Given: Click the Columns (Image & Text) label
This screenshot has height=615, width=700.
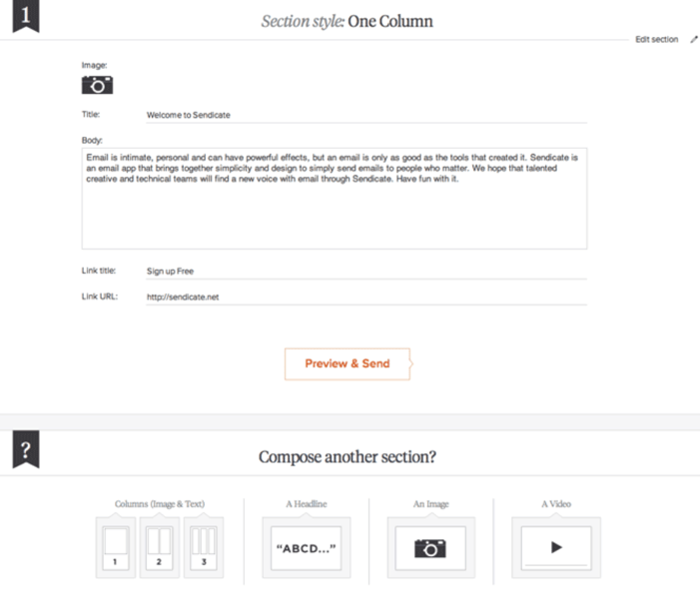Looking at the screenshot, I should tap(159, 504).
